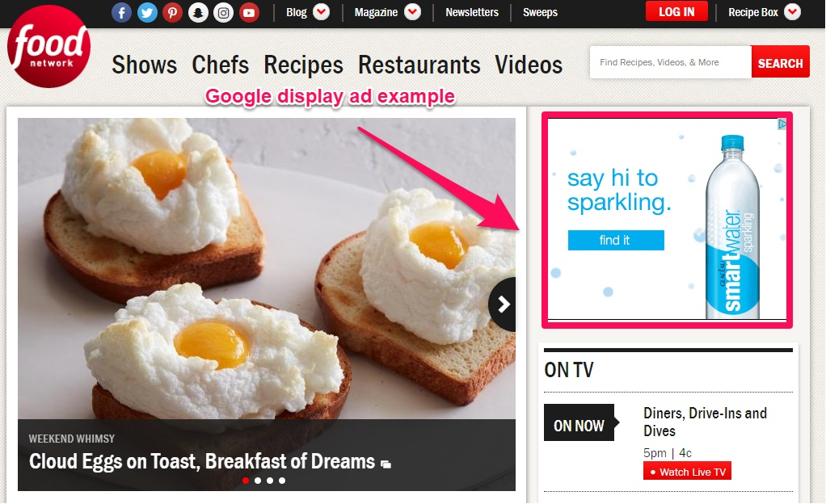
Task: Open the Snapchat social icon
Action: [x=198, y=12]
